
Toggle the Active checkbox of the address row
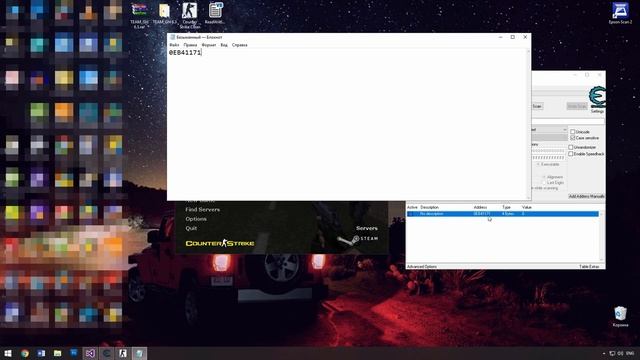point(411,214)
